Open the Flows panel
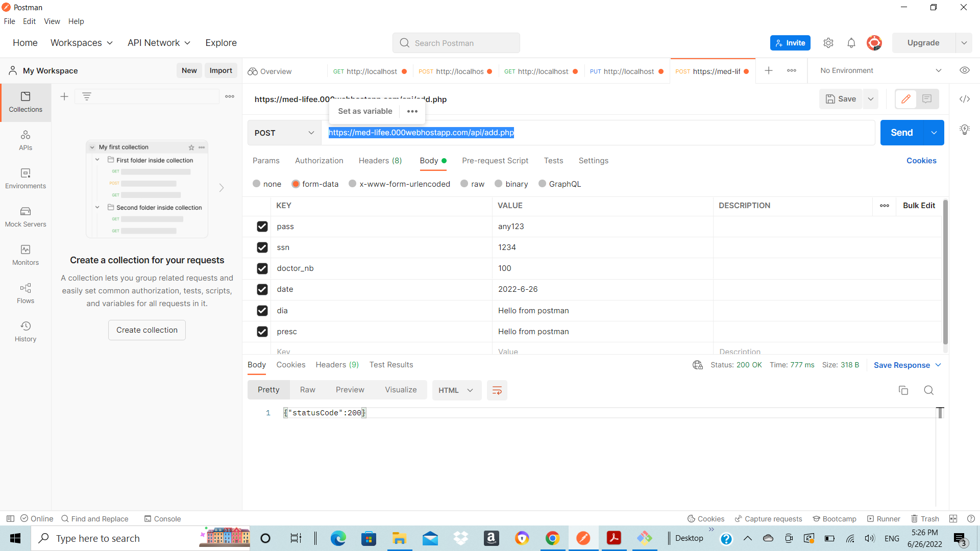 (26, 293)
